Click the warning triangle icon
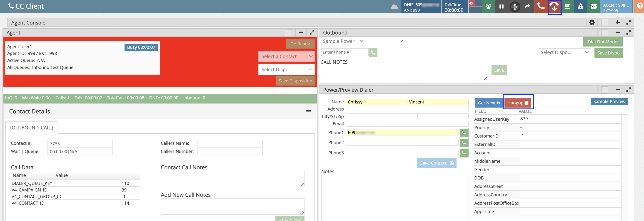This screenshot has height=221, width=644. click(x=581, y=7)
